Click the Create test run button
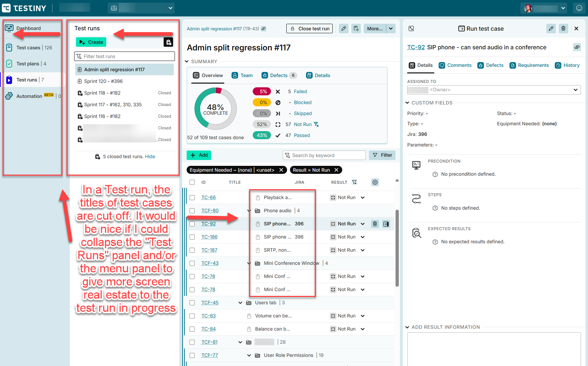 [x=91, y=42]
